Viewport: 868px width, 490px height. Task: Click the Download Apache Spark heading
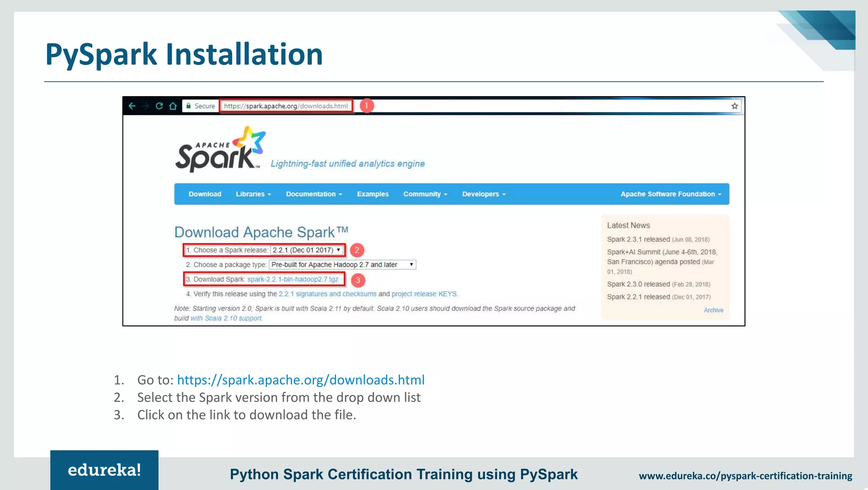point(261,232)
